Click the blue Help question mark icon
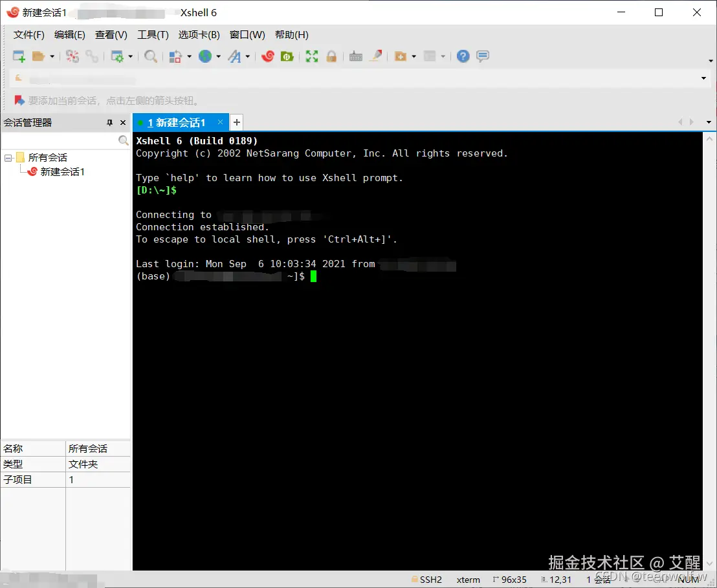Image resolution: width=717 pixels, height=588 pixels. click(x=463, y=56)
